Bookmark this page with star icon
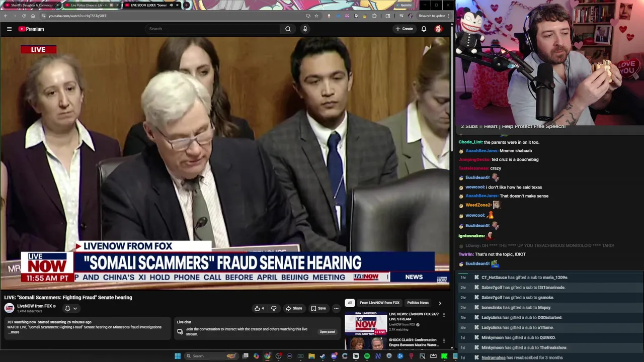644x362 pixels. 316,16
